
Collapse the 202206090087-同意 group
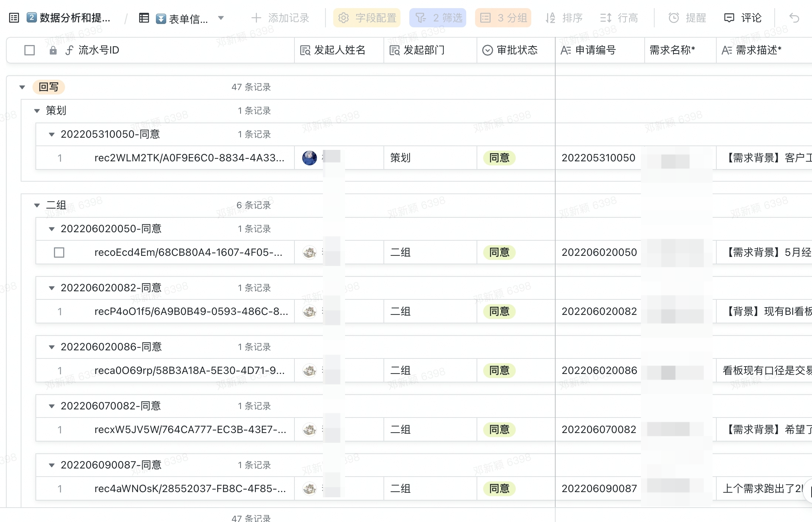coord(52,465)
